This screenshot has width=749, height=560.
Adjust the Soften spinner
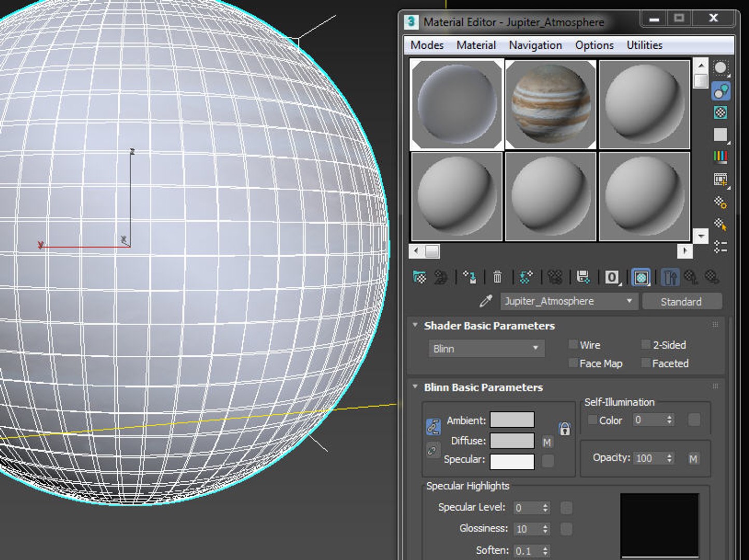(x=545, y=551)
